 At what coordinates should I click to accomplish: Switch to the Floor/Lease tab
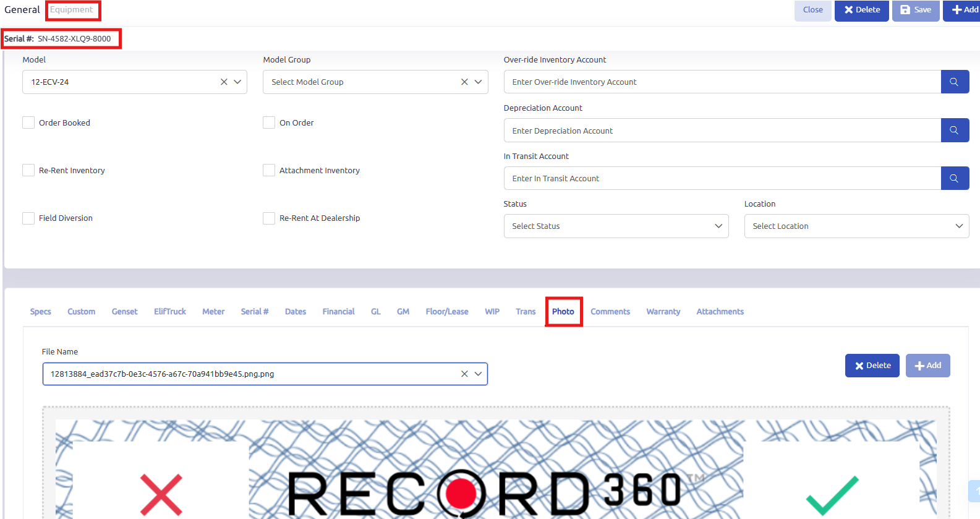[447, 312]
